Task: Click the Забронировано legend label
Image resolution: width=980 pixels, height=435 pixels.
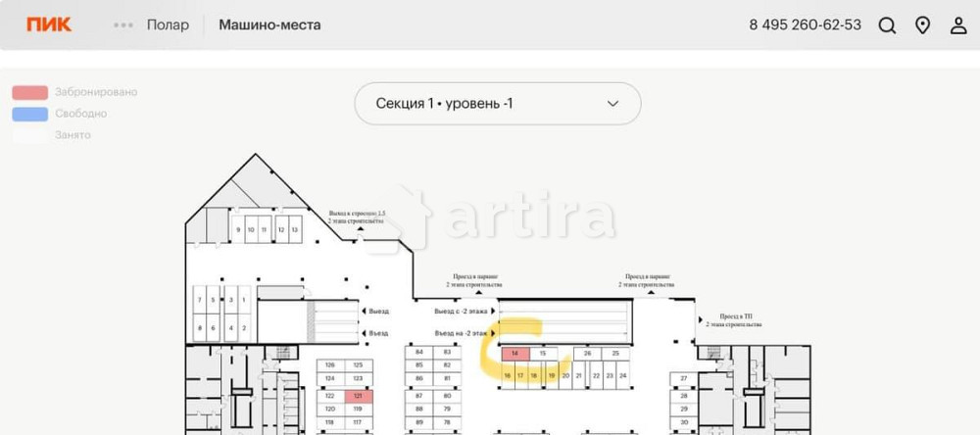Action: pos(96,92)
